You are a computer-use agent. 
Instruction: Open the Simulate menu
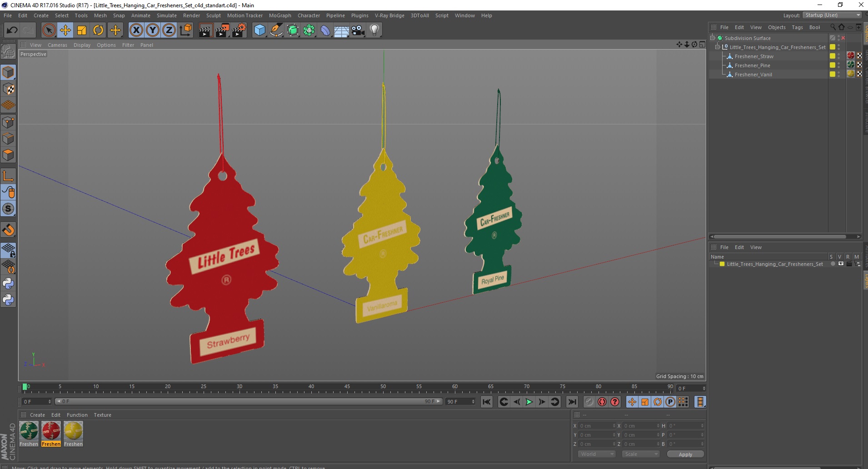tap(167, 15)
